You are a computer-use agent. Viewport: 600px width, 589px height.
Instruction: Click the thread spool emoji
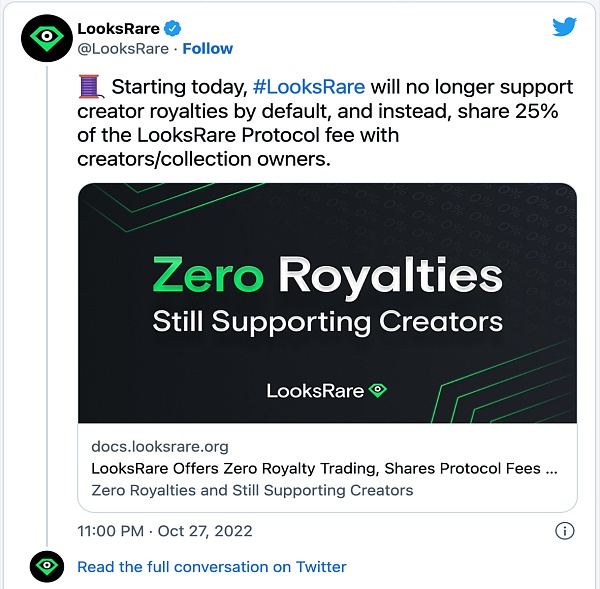click(x=90, y=87)
